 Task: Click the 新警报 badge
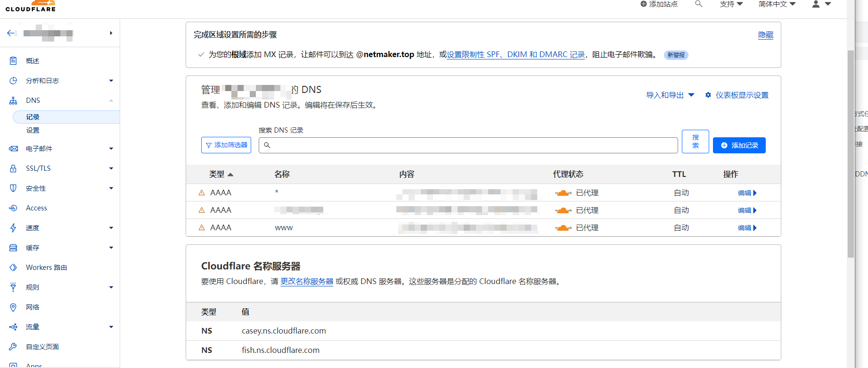point(676,55)
